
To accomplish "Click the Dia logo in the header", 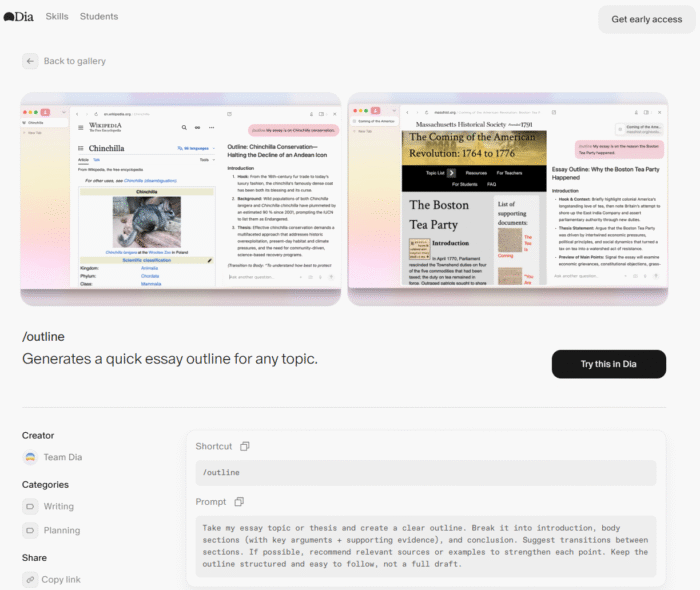I will pos(18,17).
